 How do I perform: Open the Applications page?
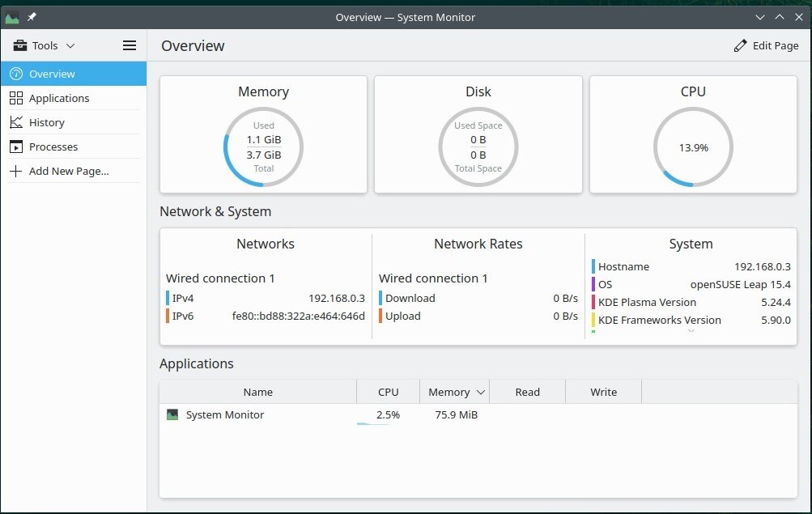coord(74,98)
